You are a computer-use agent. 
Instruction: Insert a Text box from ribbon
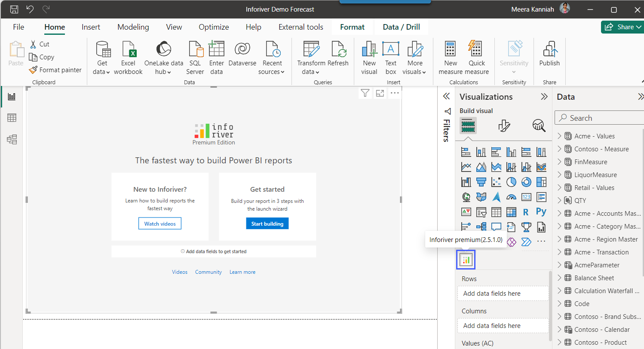tap(391, 58)
